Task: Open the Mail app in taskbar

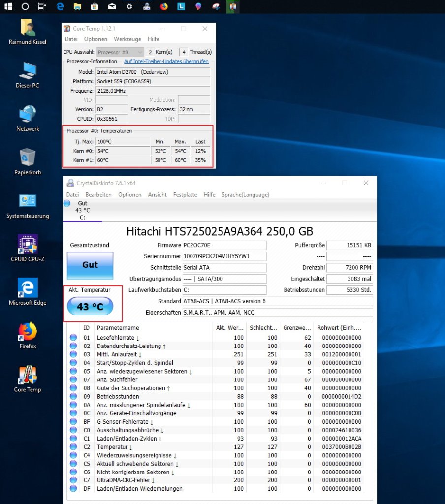Action: (x=112, y=6)
